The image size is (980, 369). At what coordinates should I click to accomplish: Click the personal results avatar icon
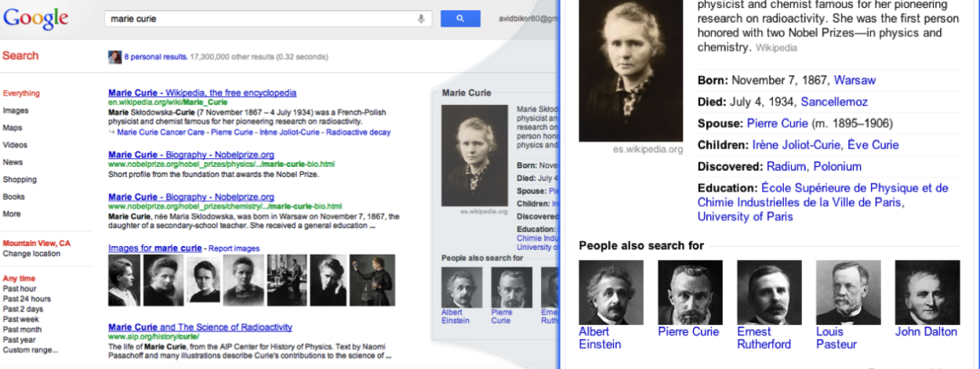point(114,57)
